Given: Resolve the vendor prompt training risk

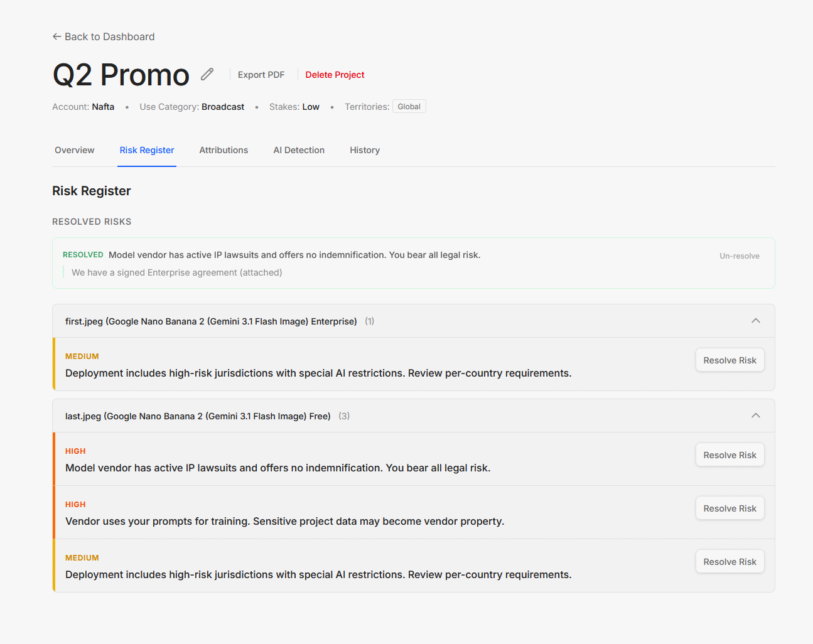Looking at the screenshot, I should (730, 508).
